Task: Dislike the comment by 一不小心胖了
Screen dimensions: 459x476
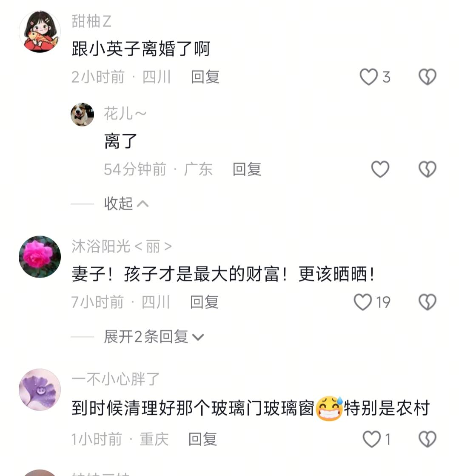Action: (x=428, y=439)
